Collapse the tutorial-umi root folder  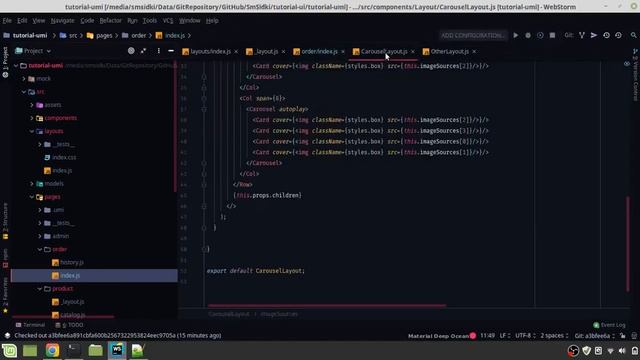[x=16, y=65]
